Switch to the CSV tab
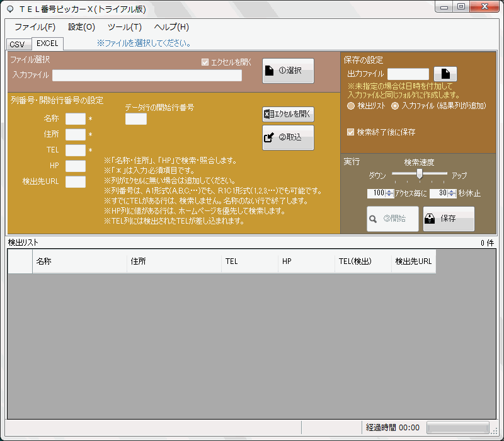The height and width of the screenshot is (441, 504). coord(17,44)
